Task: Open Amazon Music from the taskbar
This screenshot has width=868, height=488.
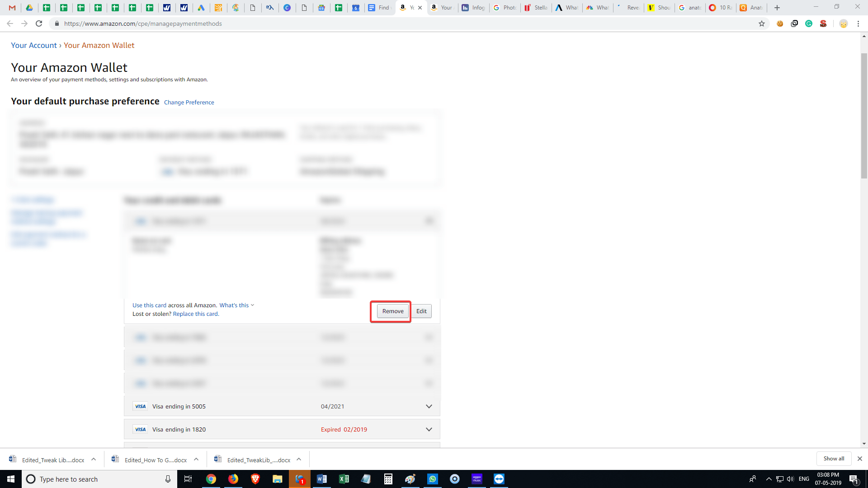Action: pyautogui.click(x=477, y=479)
